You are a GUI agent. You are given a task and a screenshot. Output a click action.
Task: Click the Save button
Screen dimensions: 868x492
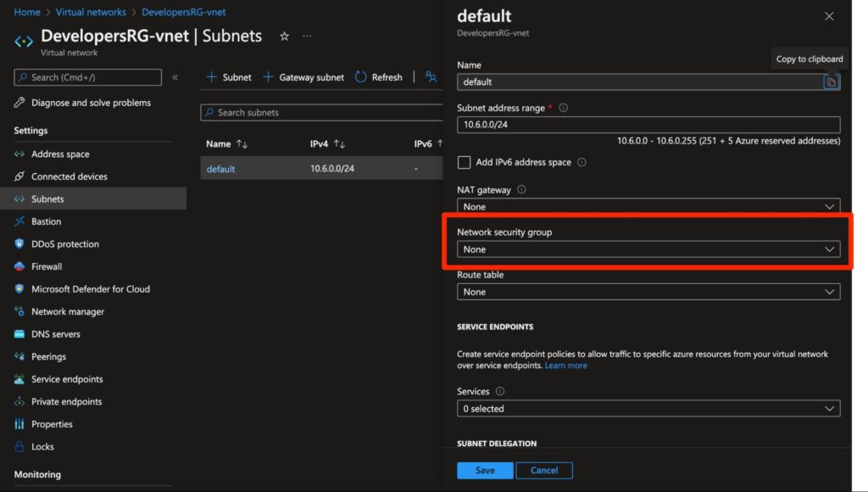[x=485, y=471]
